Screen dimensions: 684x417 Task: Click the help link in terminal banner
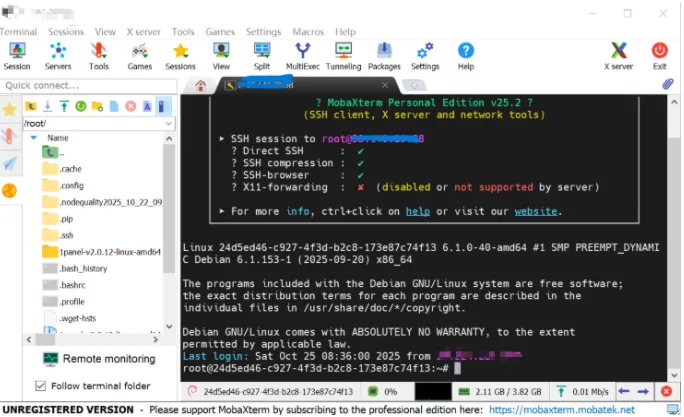[x=418, y=211]
